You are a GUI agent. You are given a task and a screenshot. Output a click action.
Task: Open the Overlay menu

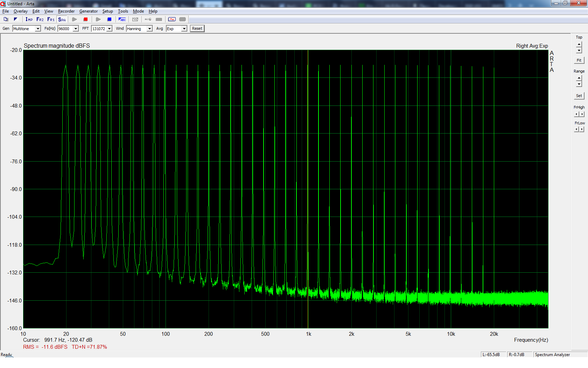click(x=20, y=11)
